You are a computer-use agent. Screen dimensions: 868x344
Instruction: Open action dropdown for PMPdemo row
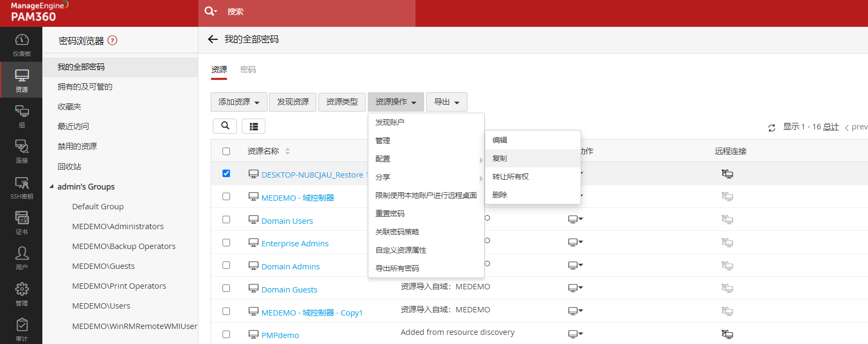click(575, 334)
